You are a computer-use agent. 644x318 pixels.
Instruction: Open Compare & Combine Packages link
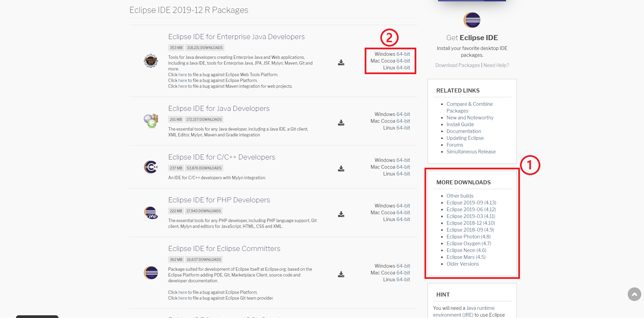470,107
